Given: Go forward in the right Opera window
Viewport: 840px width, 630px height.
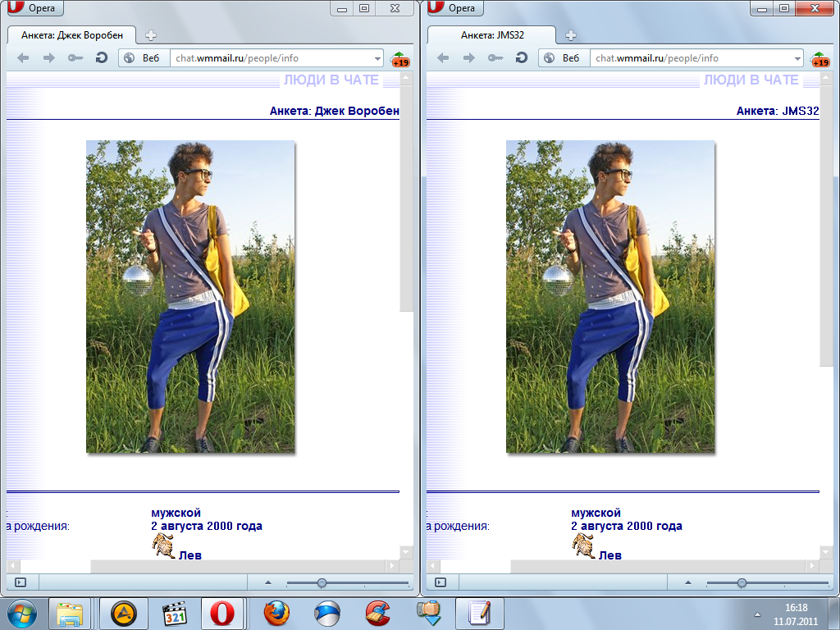Looking at the screenshot, I should click(x=468, y=58).
